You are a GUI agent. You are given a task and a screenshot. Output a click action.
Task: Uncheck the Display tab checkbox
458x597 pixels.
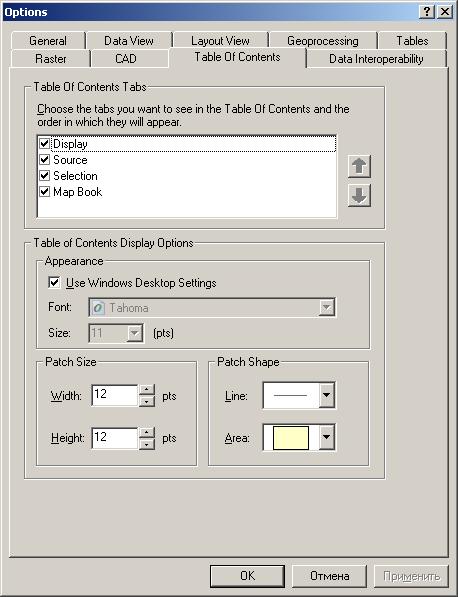click(45, 144)
